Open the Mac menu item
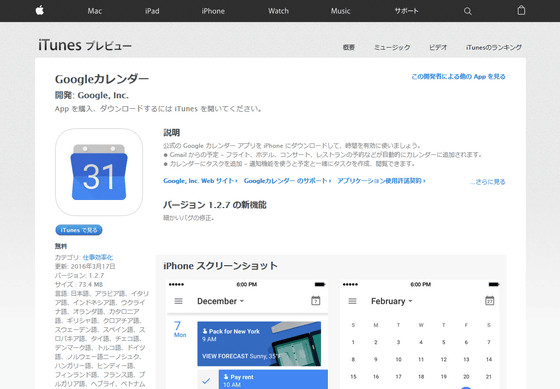Viewport: 560px width, 389px height. [95, 11]
